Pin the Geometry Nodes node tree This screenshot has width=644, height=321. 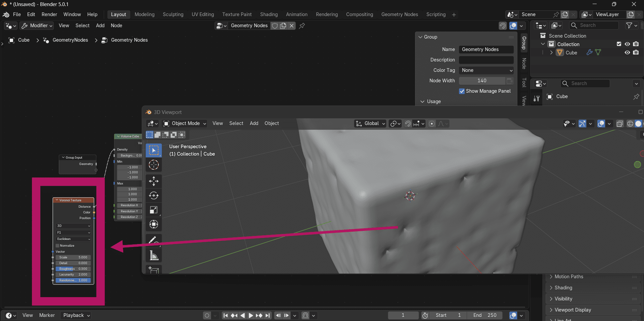point(302,26)
